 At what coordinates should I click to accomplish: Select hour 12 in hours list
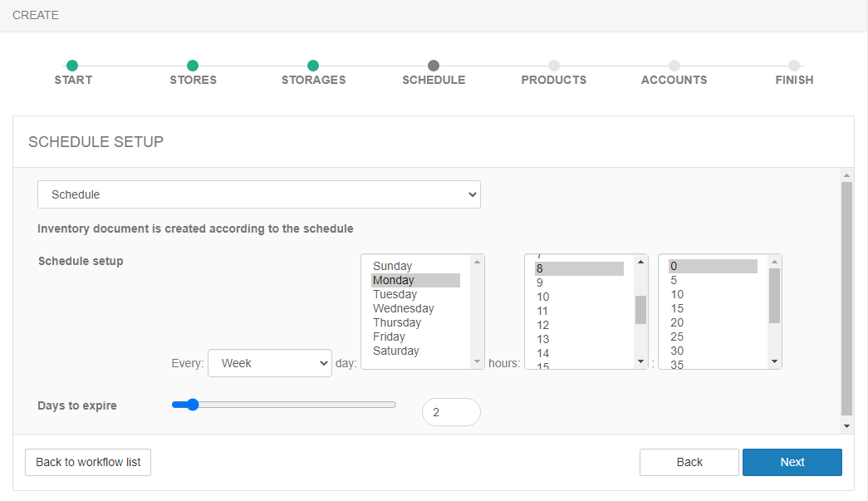(543, 325)
